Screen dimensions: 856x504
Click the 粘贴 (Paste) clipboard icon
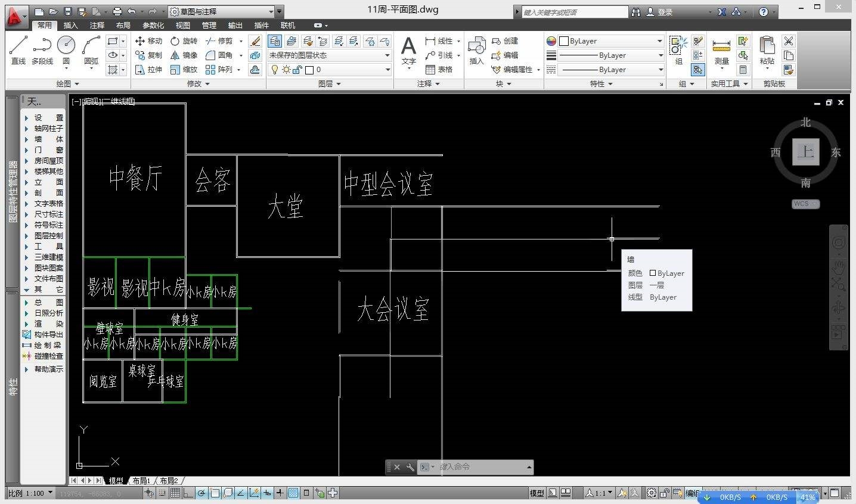pos(767,50)
